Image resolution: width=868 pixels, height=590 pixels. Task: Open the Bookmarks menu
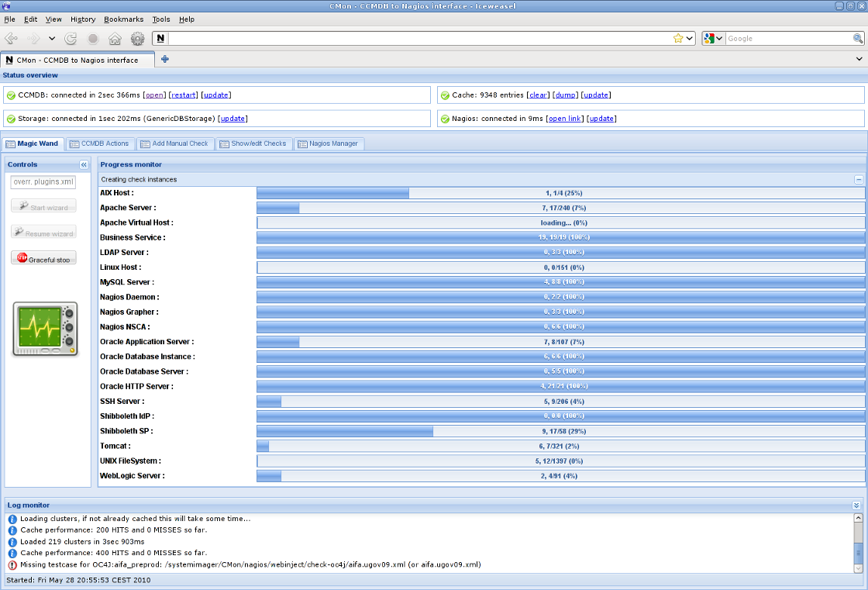pos(124,19)
